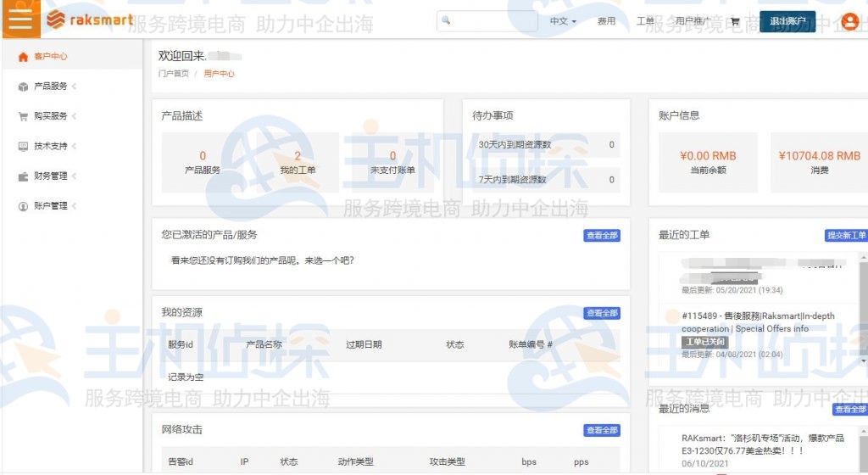Click the 消费 ¥10704.08 RMB tile

[820, 162]
